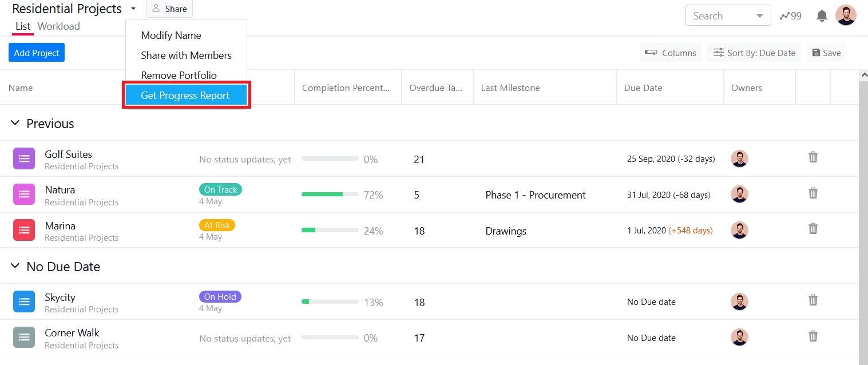The width and height of the screenshot is (868, 365).
Task: Click the notification bell icon
Action: 822,15
